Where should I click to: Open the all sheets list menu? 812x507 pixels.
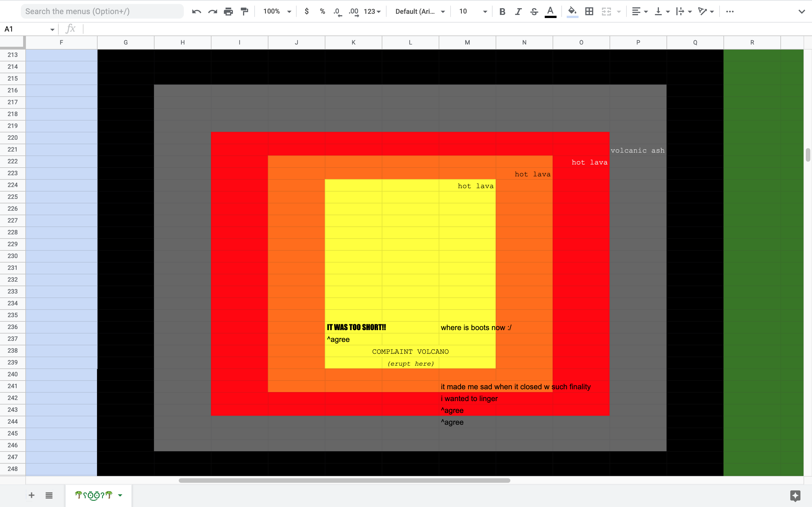49,495
